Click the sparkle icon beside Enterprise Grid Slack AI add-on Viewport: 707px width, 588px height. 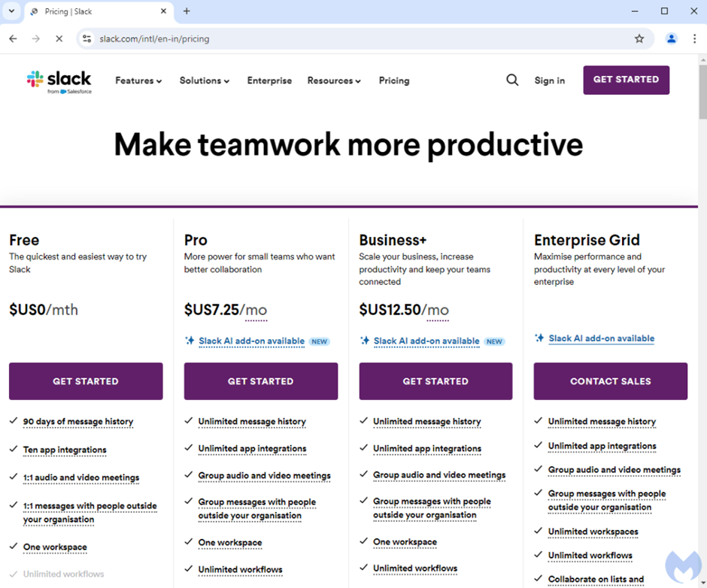(539, 338)
